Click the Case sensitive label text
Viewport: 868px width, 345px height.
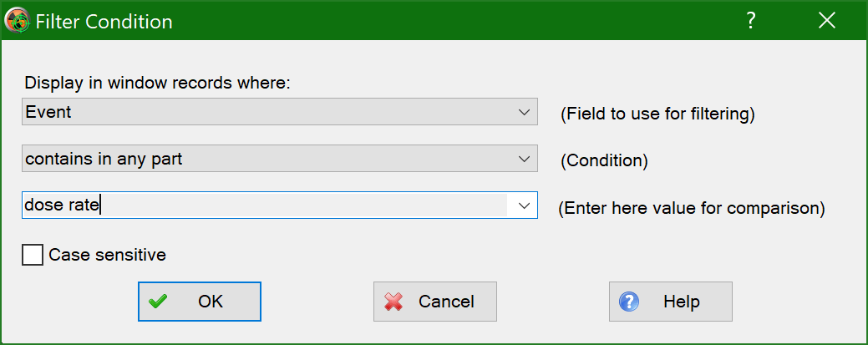pos(108,255)
